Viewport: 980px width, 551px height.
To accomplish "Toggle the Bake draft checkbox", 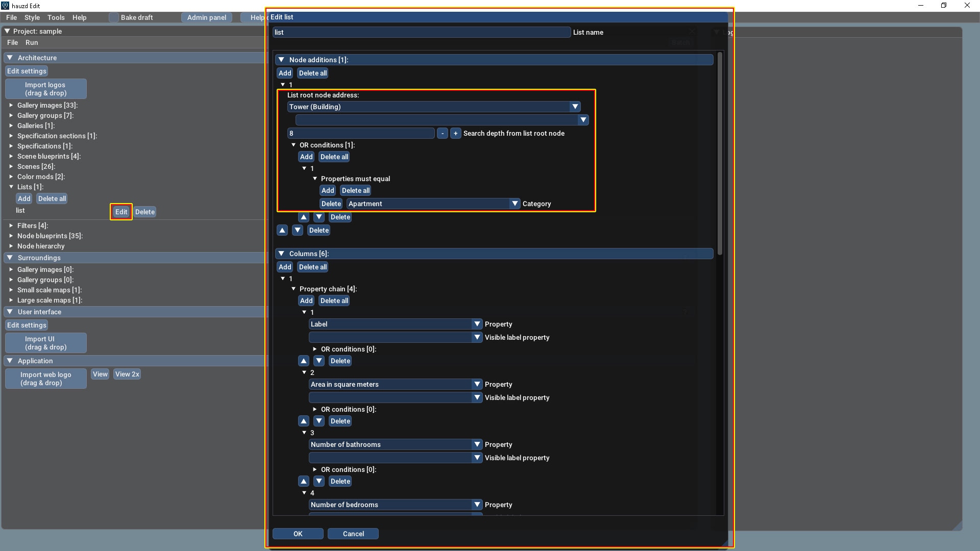I will point(114,17).
